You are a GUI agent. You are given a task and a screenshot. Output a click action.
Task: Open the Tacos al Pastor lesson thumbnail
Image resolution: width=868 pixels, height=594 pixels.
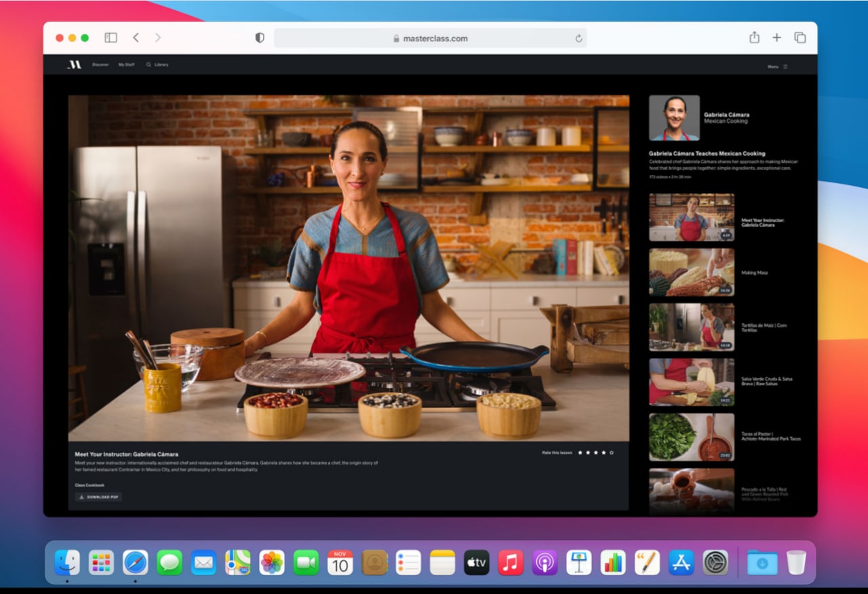tap(692, 437)
